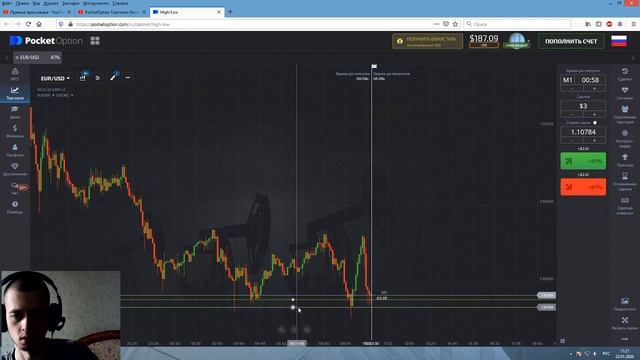The width and height of the screenshot is (640, 360).
Task: Click the gift icon on bonus banner
Action: click(x=400, y=41)
